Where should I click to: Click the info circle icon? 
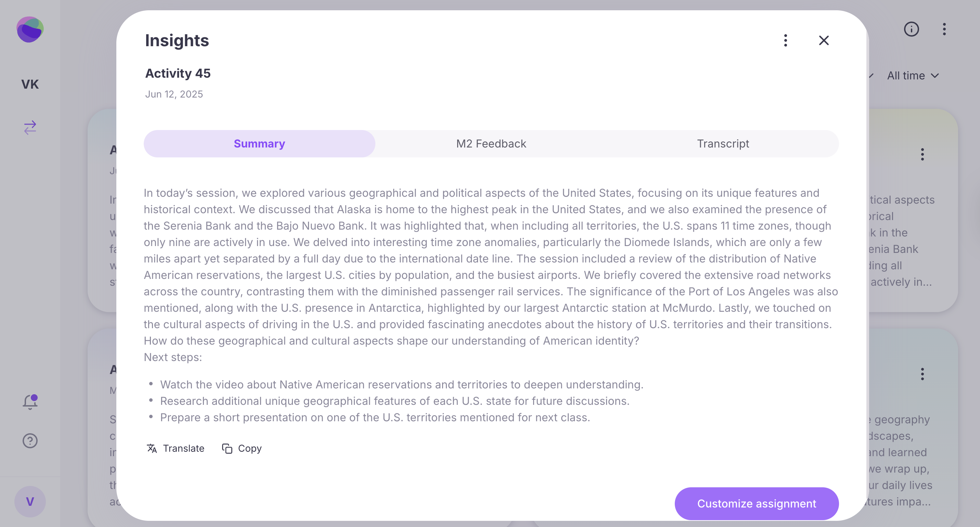(911, 29)
